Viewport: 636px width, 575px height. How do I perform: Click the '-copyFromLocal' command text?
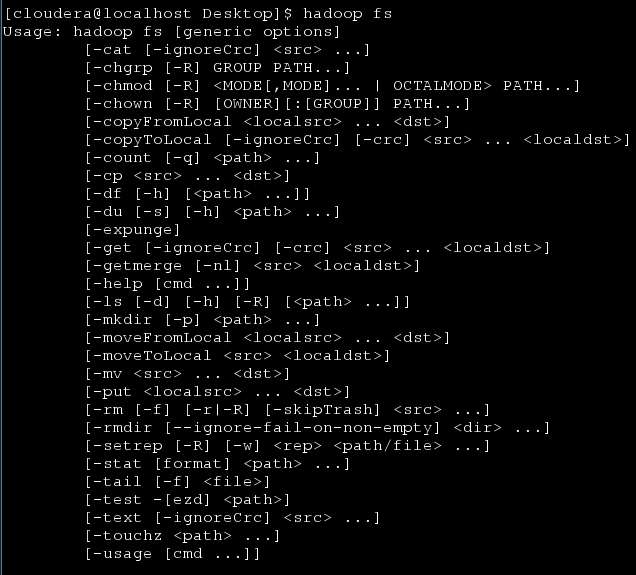pos(163,122)
